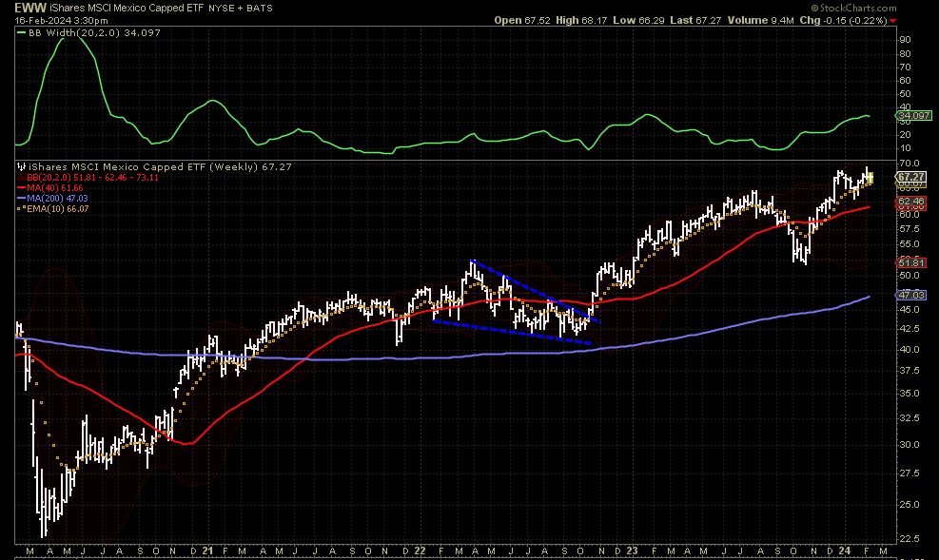The image size is (939, 560).
Task: Click the 23 year label on the time axis
Action: pyautogui.click(x=632, y=551)
